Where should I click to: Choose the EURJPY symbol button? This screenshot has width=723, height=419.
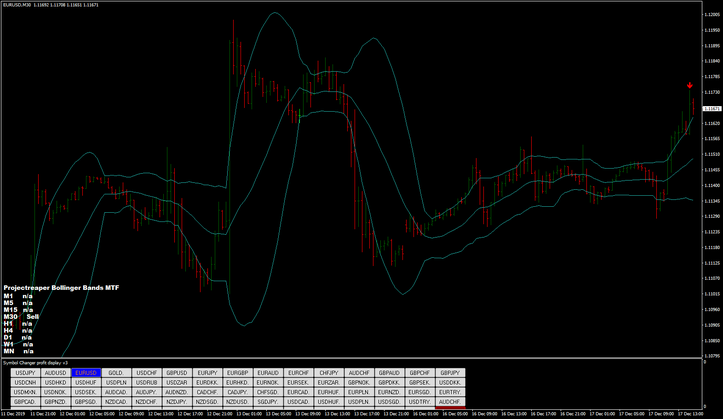[x=207, y=372]
